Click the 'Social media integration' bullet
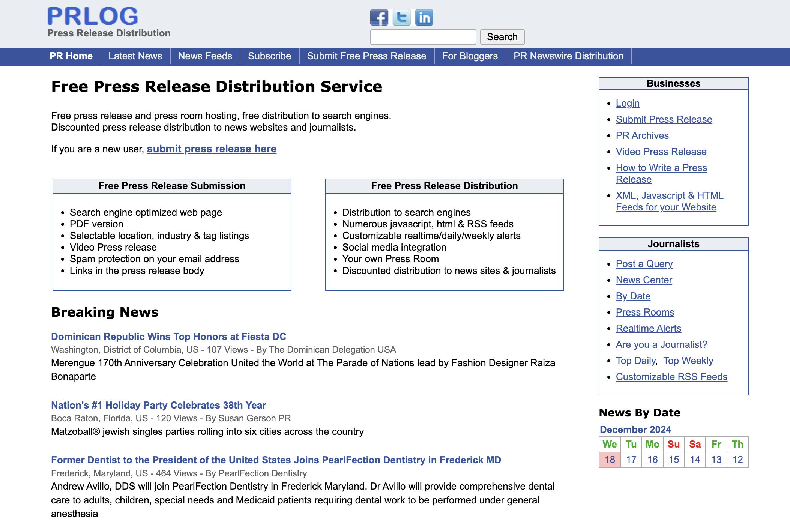Image resolution: width=790 pixels, height=532 pixels. (x=394, y=247)
